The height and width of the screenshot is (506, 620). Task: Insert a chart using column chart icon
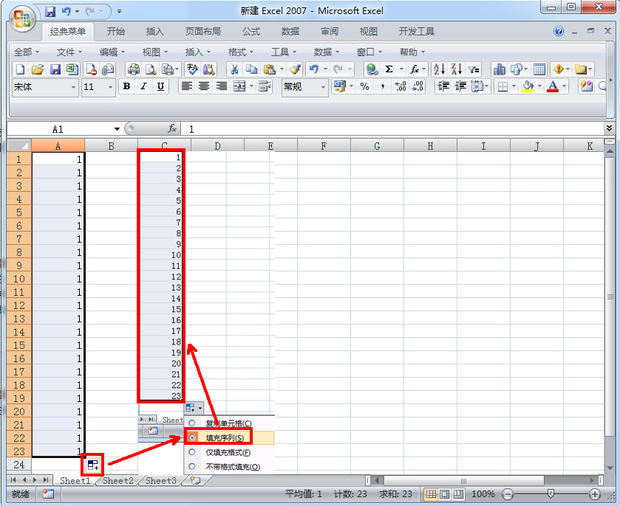[x=499, y=70]
